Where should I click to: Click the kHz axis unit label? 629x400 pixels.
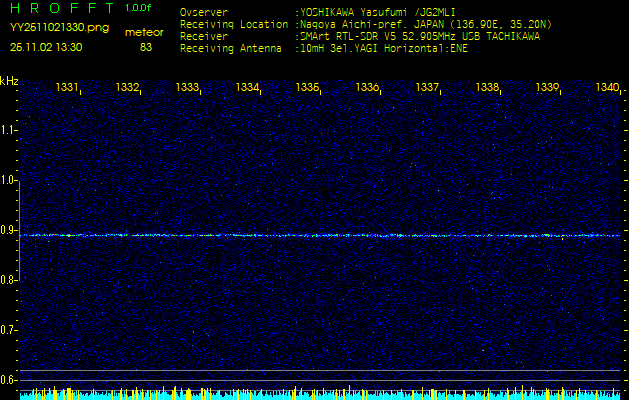tap(9, 80)
